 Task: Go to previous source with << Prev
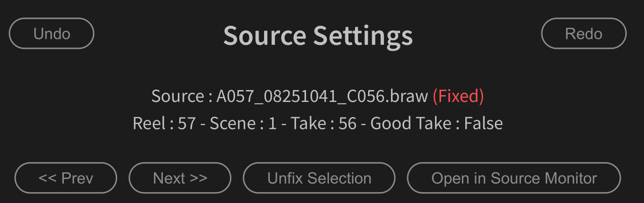click(x=66, y=178)
